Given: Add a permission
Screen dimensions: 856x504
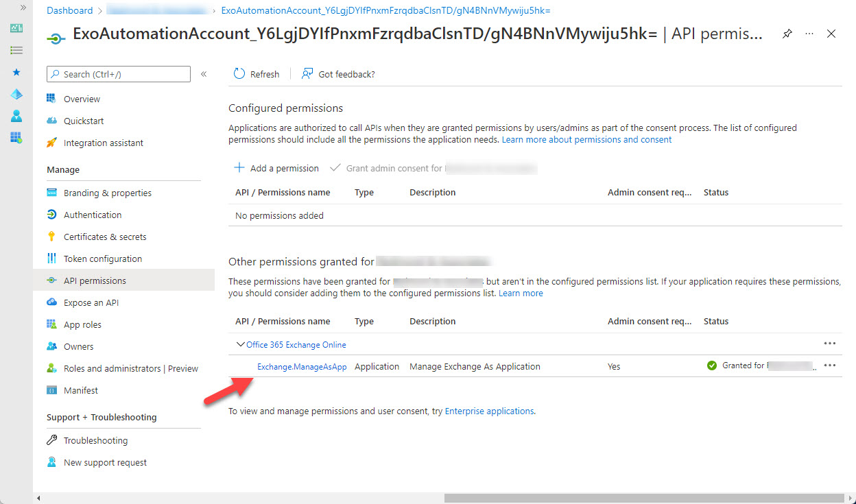Looking at the screenshot, I should pyautogui.click(x=276, y=168).
